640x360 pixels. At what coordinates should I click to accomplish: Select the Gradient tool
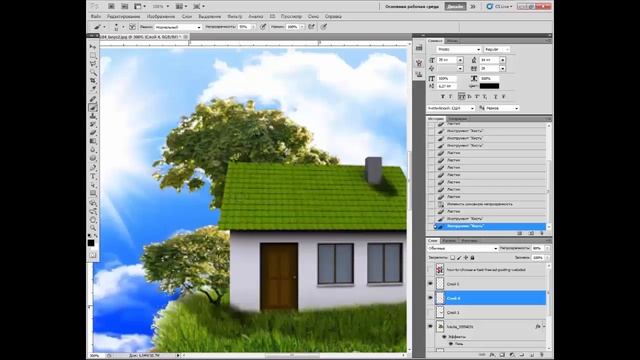click(x=93, y=141)
